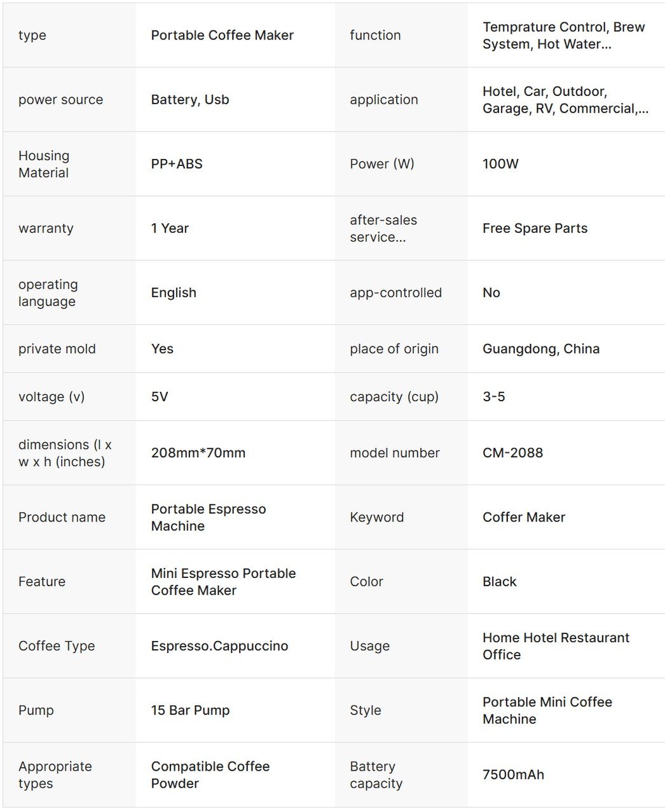This screenshot has width=665, height=812.
Task: Click the "Free Spare Parts" cell
Action: point(535,228)
